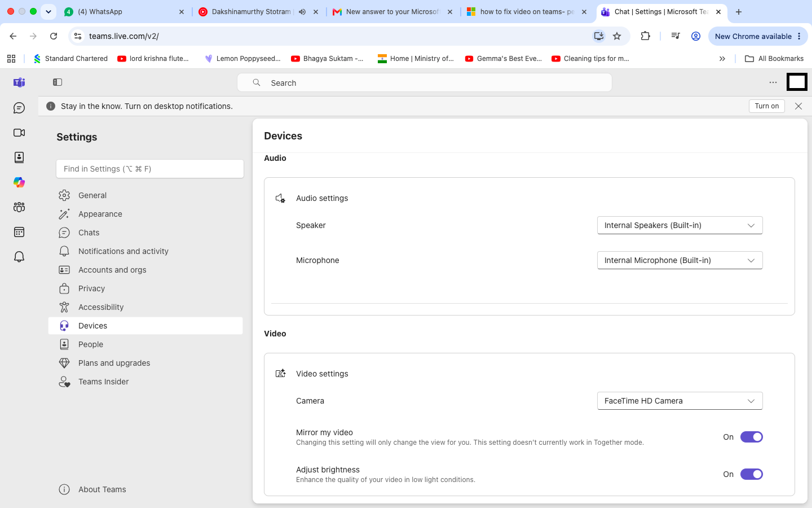Dismiss the notifications banner with X

(798, 106)
